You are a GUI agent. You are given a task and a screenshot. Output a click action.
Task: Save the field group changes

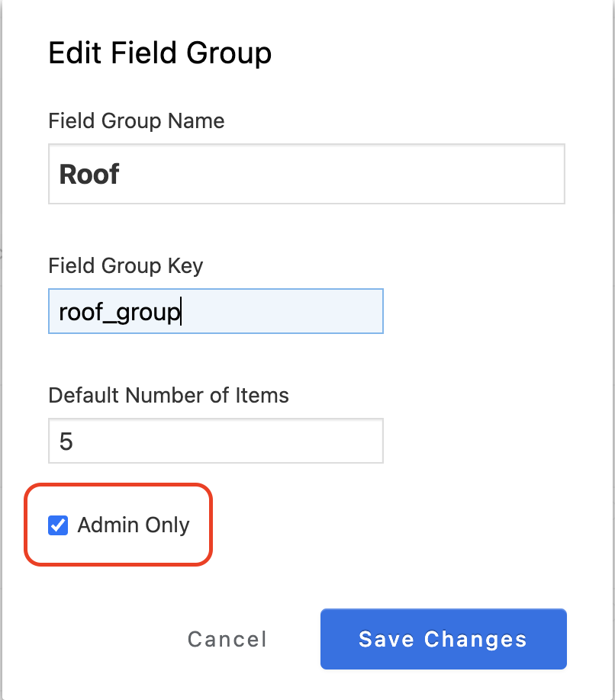tap(443, 639)
